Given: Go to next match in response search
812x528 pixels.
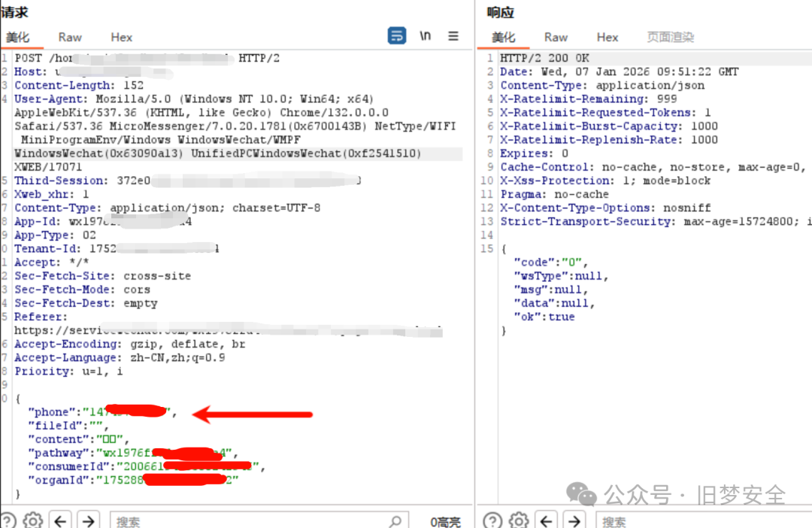Looking at the screenshot, I should [574, 520].
